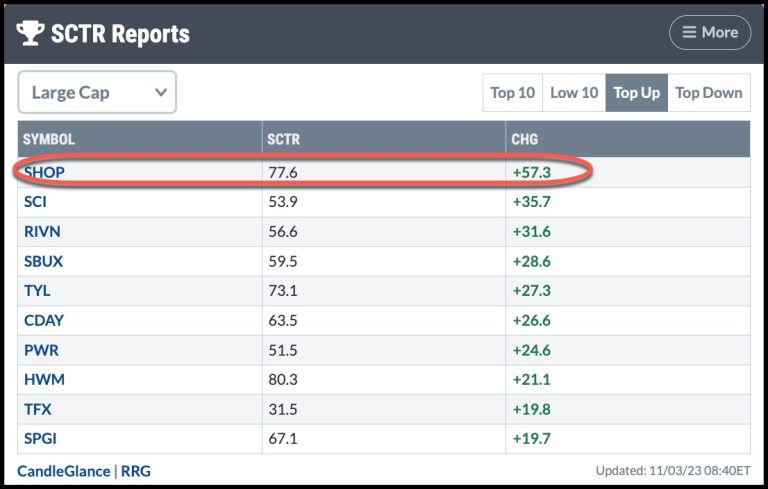
Task: Open the SCI symbol link
Action: tap(35, 202)
